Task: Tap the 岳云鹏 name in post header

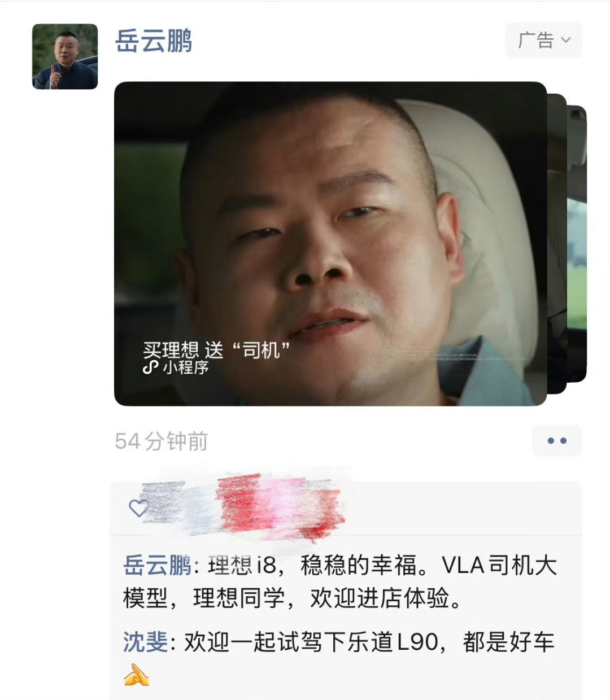Action: [x=154, y=41]
